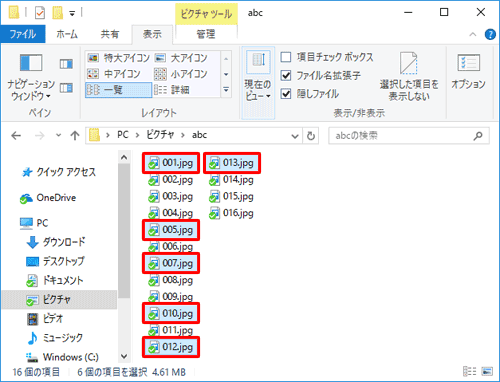Viewport: 500px width, 382px height.
Task: Click navigation pane scrollbar down arrow
Action: 124,356
